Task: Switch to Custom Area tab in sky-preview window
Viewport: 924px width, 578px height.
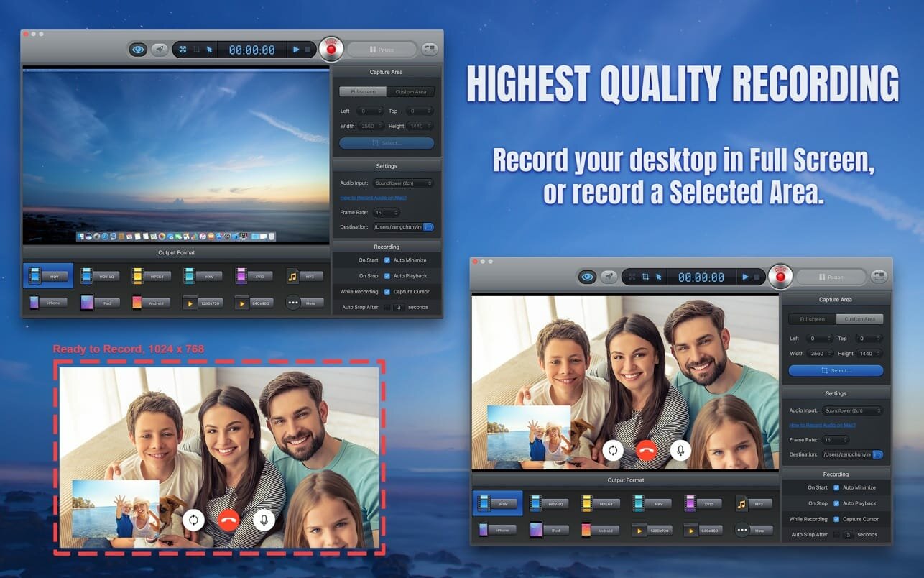Action: tap(410, 92)
